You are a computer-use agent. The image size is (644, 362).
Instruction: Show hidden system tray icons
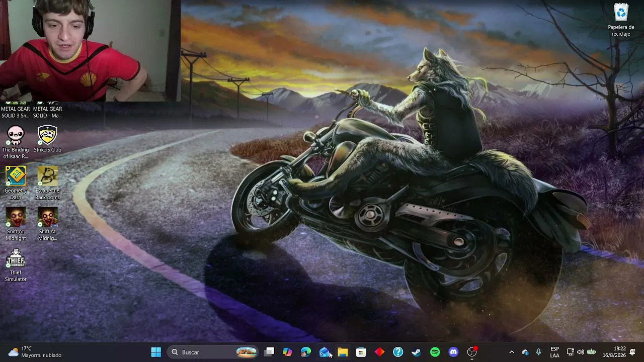pos(512,352)
